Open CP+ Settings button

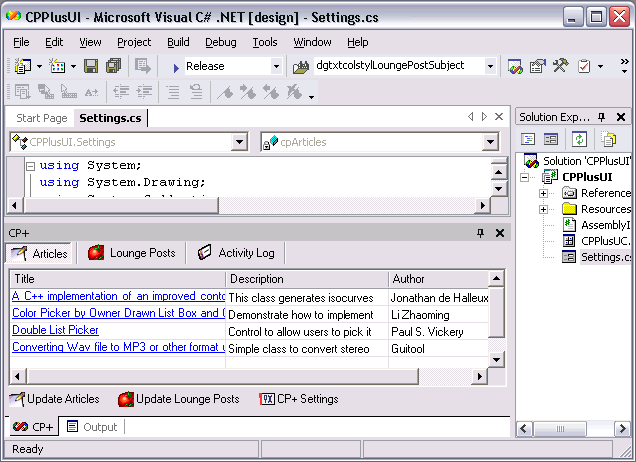[299, 399]
